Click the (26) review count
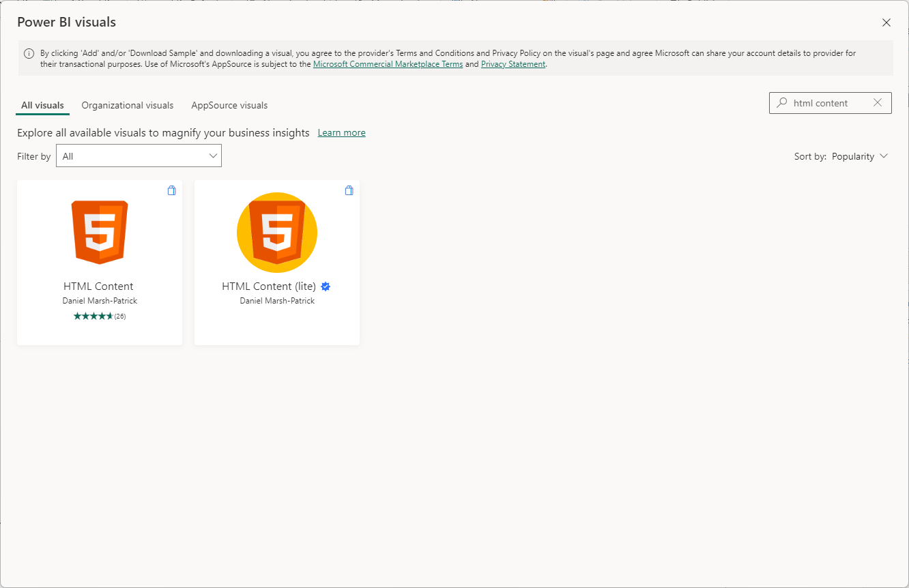 (x=120, y=317)
